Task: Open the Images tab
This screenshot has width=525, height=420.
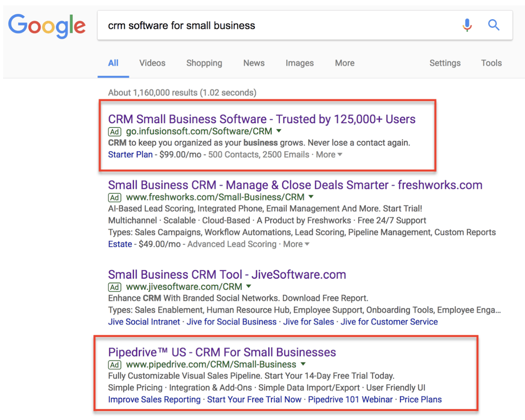Action: tap(300, 63)
